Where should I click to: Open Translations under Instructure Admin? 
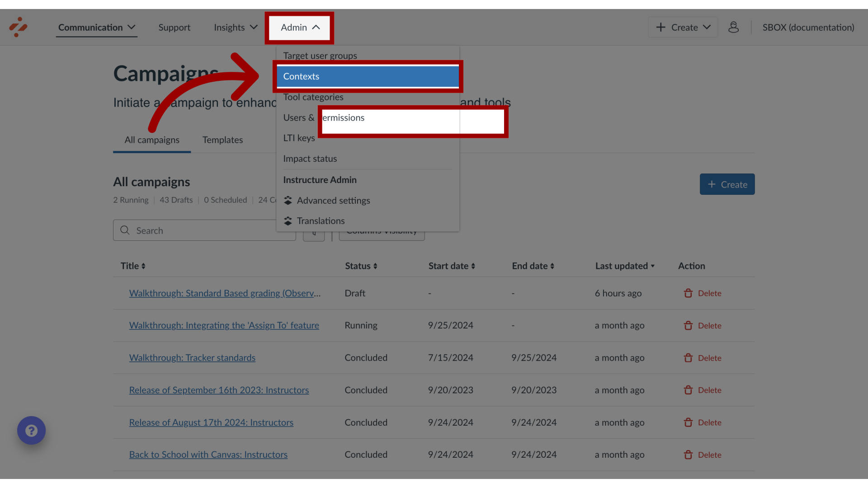368,221
